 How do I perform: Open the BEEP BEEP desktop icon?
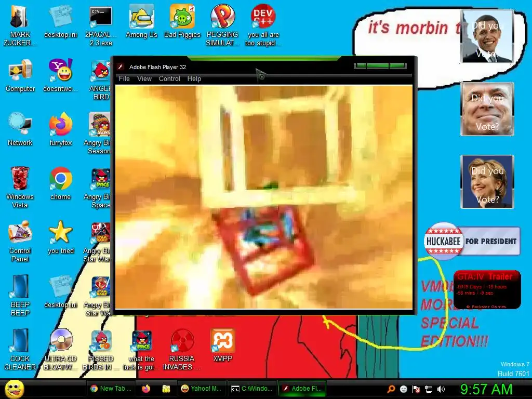click(20, 295)
